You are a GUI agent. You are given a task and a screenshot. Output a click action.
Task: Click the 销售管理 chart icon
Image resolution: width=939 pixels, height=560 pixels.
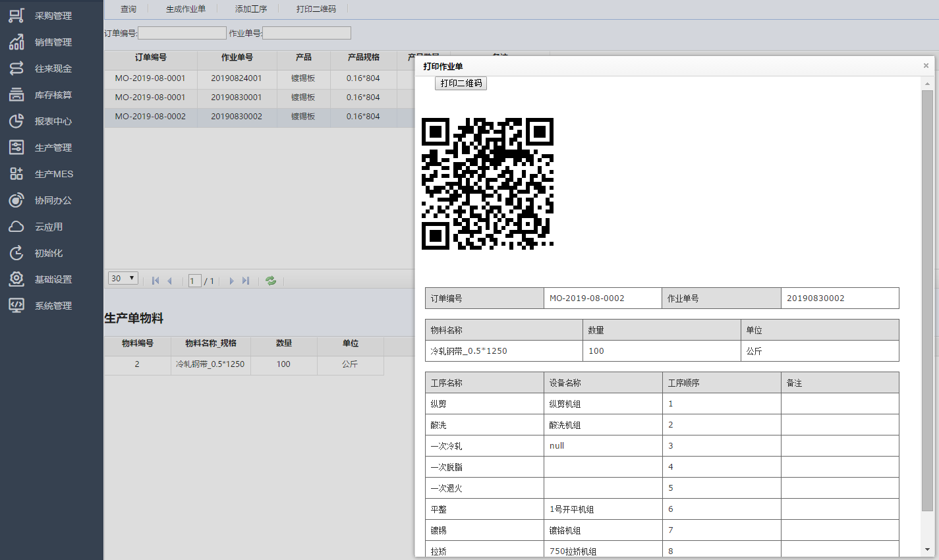pos(16,42)
